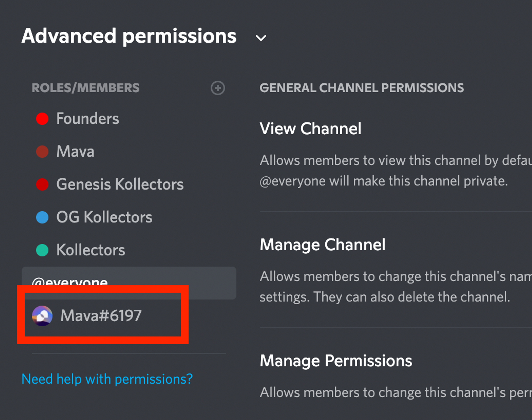Click the green dot beside Kollectors
This screenshot has width=532, height=420.
click(42, 250)
